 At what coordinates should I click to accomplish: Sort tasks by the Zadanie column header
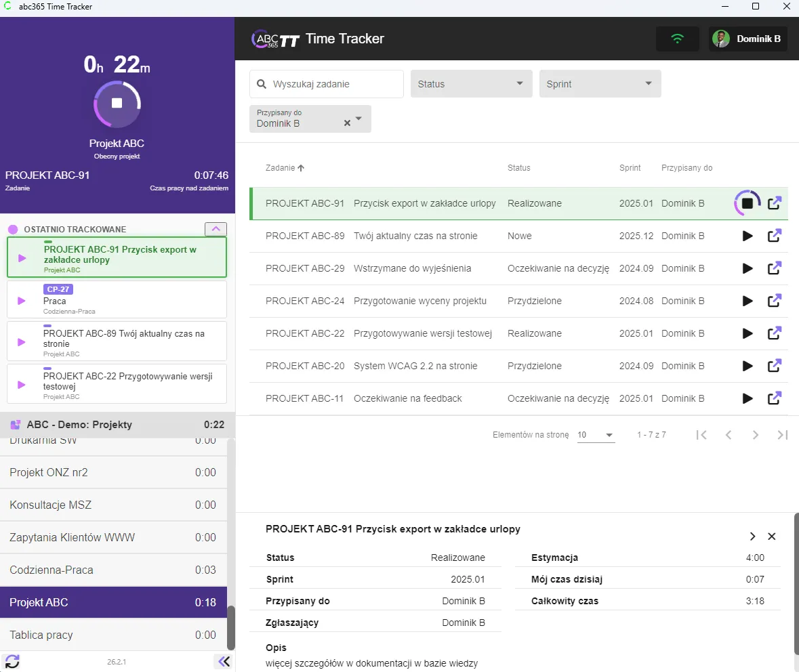285,167
